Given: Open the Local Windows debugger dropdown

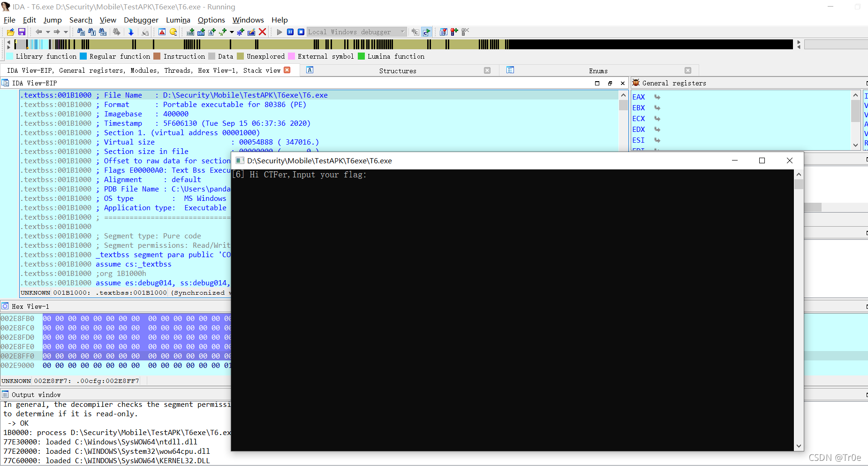Looking at the screenshot, I should 357,32.
